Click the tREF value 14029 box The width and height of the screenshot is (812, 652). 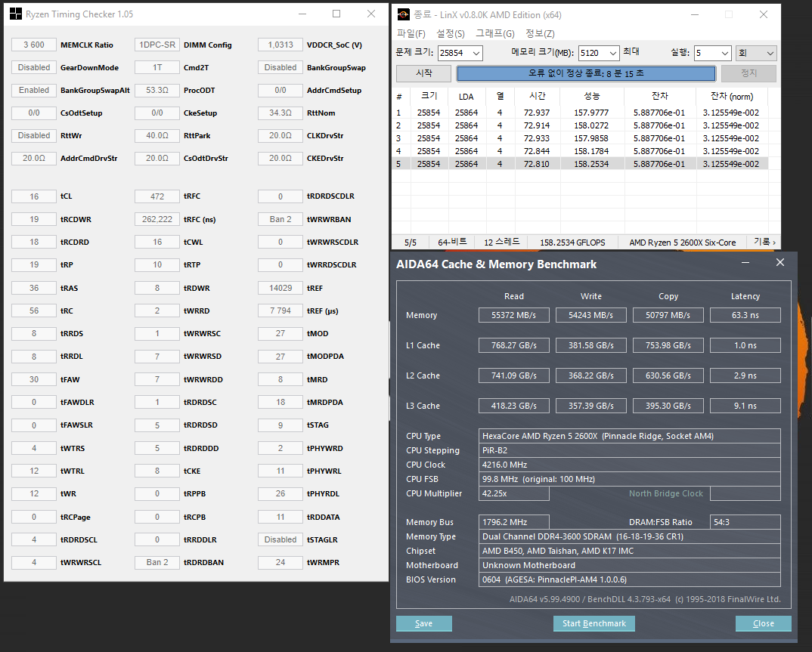[280, 288]
